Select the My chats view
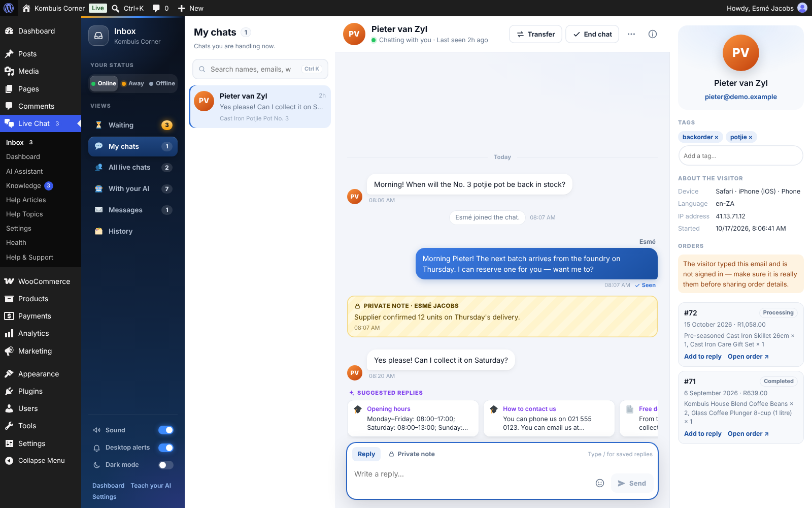This screenshot has width=812, height=508. [x=133, y=146]
